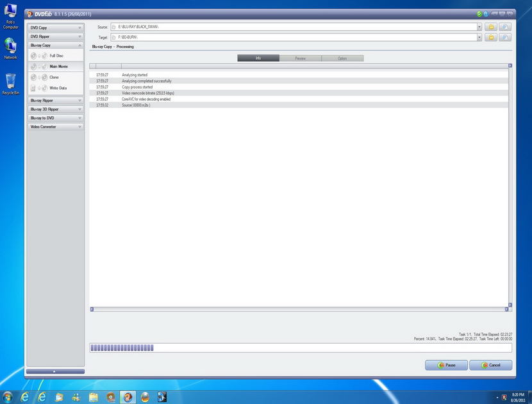Select Clone copy mode

[x=55, y=78]
